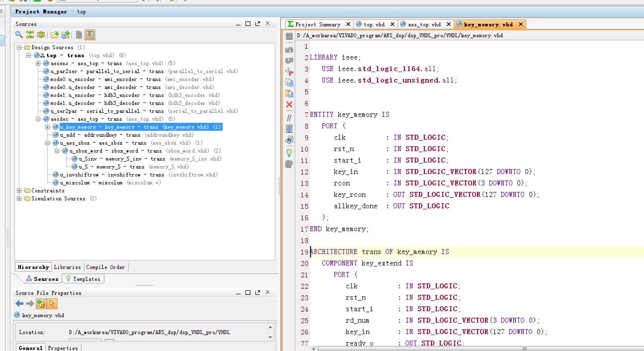The image size is (644, 351).
Task: Toggle the gear settings icon in Source File Properties
Action: (x=41, y=303)
